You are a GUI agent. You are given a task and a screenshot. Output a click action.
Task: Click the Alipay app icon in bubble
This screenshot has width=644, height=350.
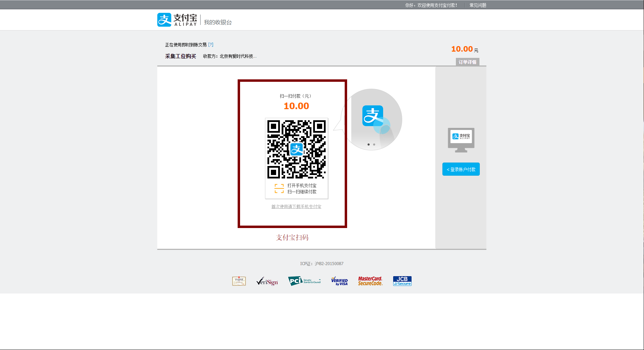(x=373, y=116)
